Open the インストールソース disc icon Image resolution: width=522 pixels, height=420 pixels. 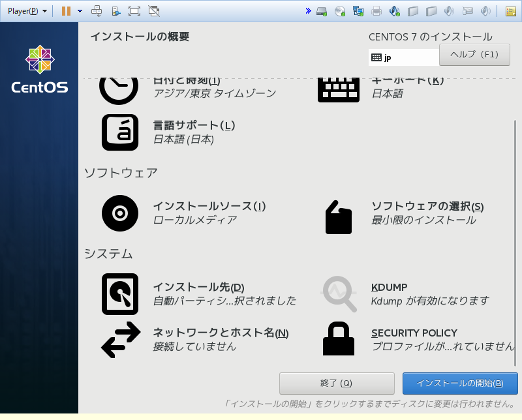click(x=120, y=213)
